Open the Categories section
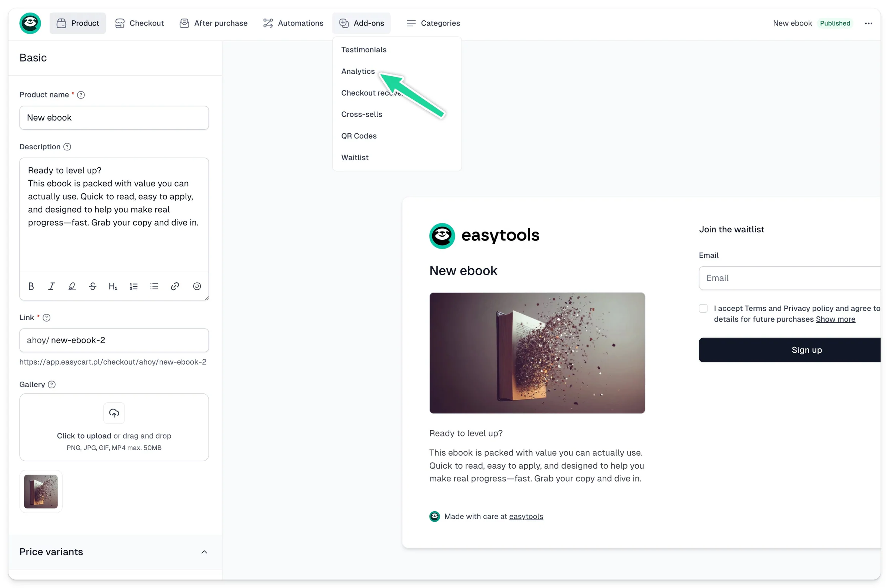 (433, 23)
